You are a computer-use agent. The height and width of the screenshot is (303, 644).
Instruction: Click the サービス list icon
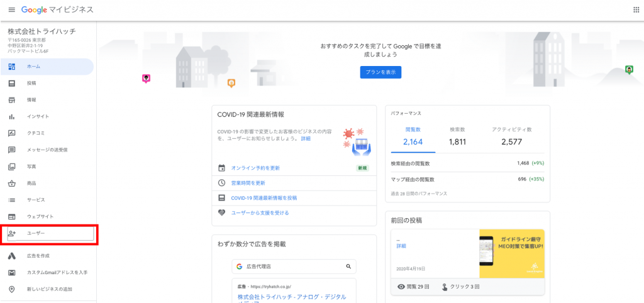(12, 200)
